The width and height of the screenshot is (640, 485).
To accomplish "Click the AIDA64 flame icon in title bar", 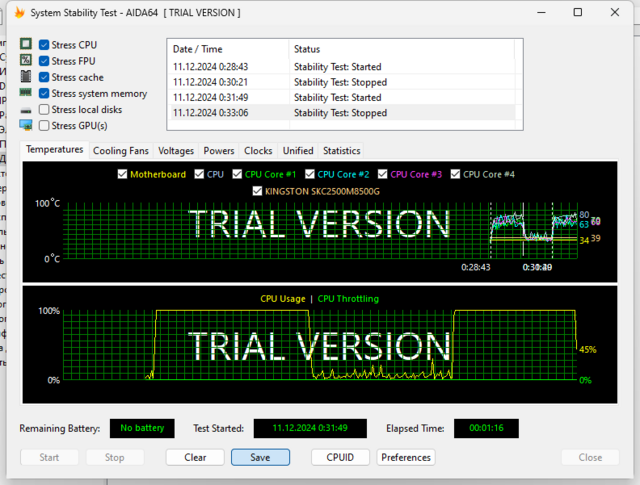I will pyautogui.click(x=19, y=12).
